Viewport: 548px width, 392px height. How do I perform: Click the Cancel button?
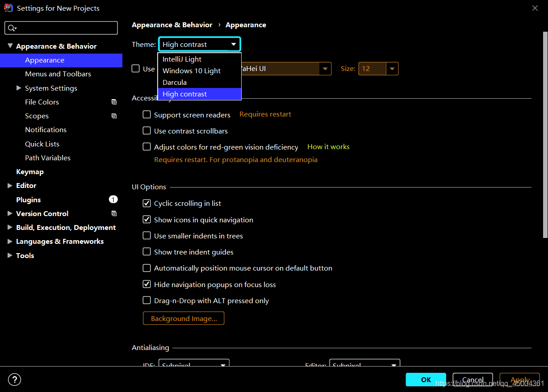(x=473, y=379)
